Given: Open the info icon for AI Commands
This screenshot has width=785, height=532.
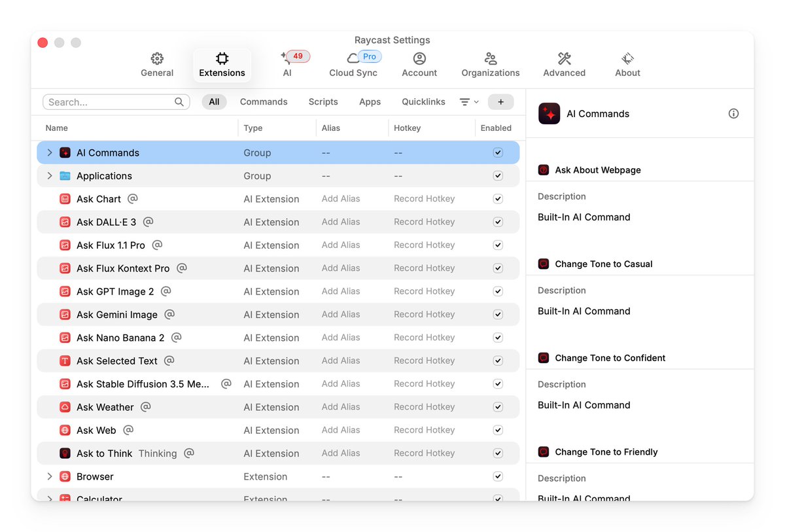Looking at the screenshot, I should [734, 113].
